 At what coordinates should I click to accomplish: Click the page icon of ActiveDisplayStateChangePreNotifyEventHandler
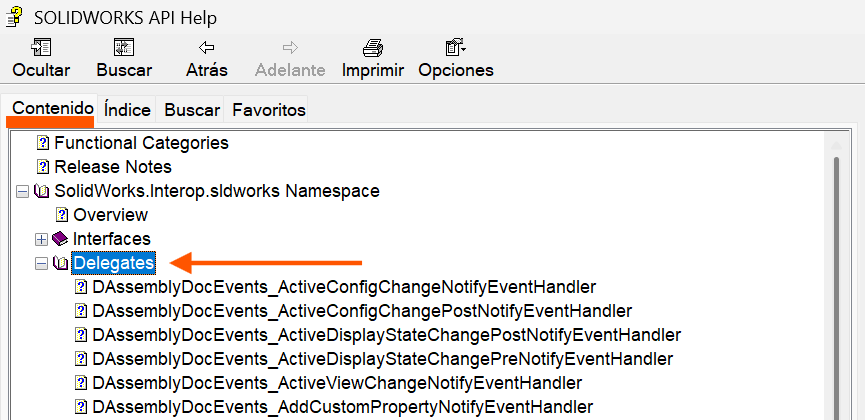tap(81, 359)
